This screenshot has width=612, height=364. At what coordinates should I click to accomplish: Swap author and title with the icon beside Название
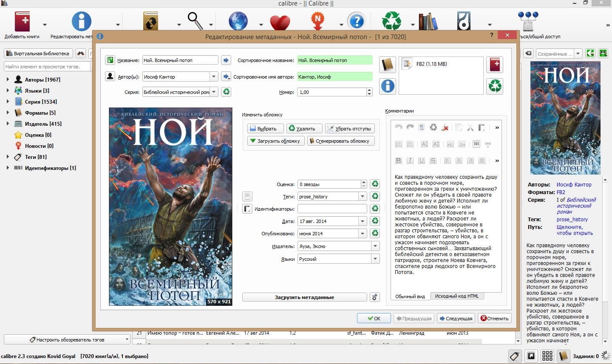[110, 60]
